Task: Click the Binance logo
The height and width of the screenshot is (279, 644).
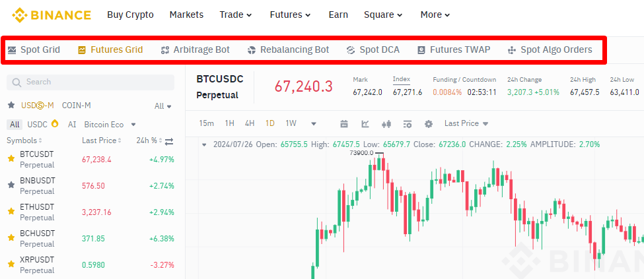Action: coord(52,15)
